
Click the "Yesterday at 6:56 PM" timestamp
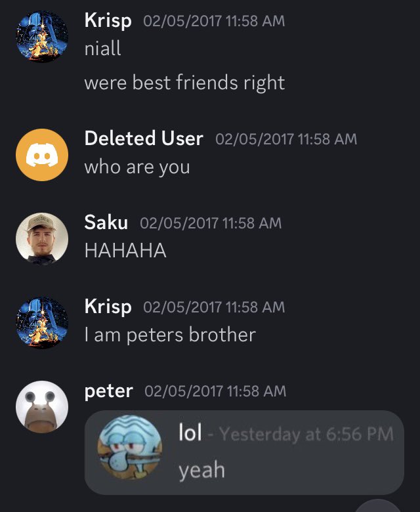tap(306, 434)
